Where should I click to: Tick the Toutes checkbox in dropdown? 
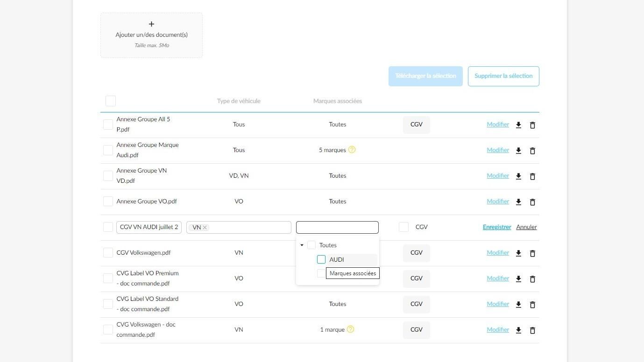[311, 245]
